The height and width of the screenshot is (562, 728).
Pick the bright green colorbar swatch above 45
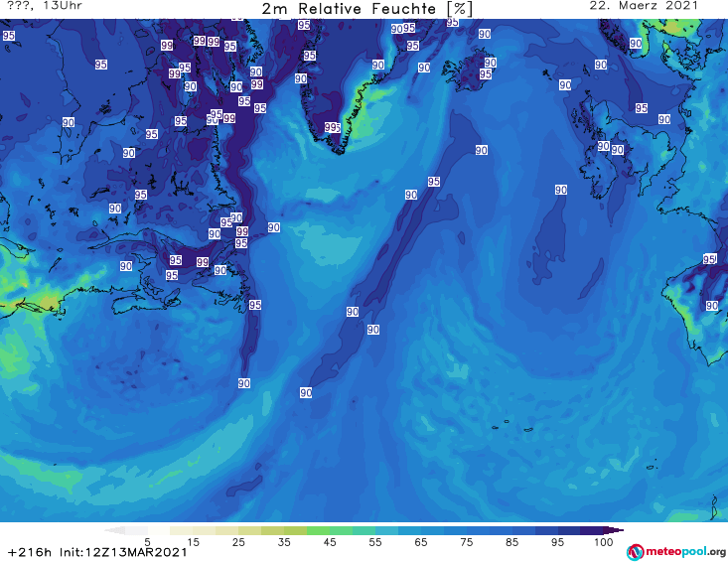319,530
